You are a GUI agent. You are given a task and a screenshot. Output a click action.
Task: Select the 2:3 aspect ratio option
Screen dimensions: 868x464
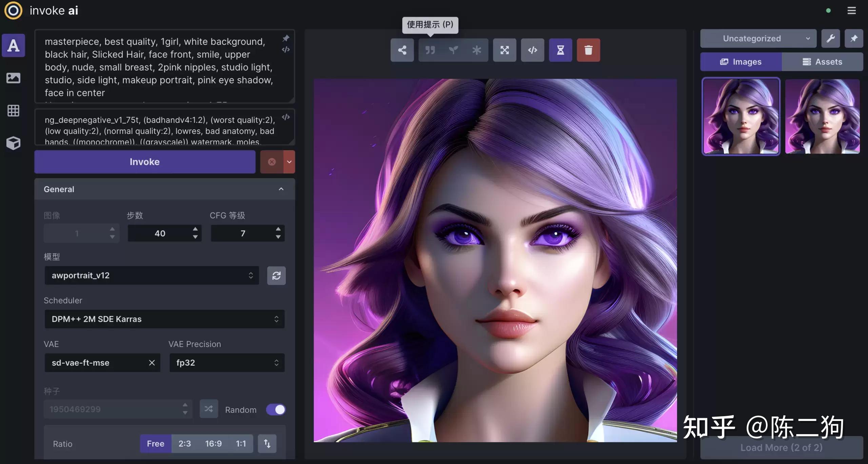[184, 443]
